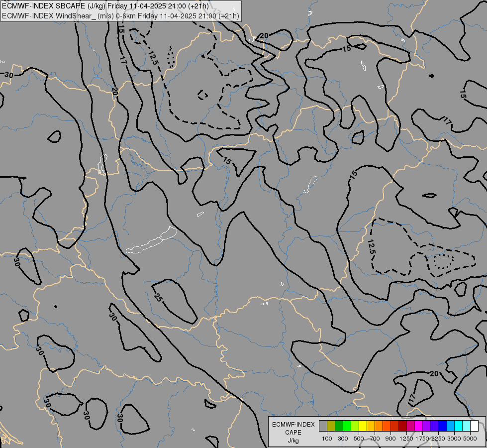Click the 'J/kg' unit label in legend

pos(293,441)
